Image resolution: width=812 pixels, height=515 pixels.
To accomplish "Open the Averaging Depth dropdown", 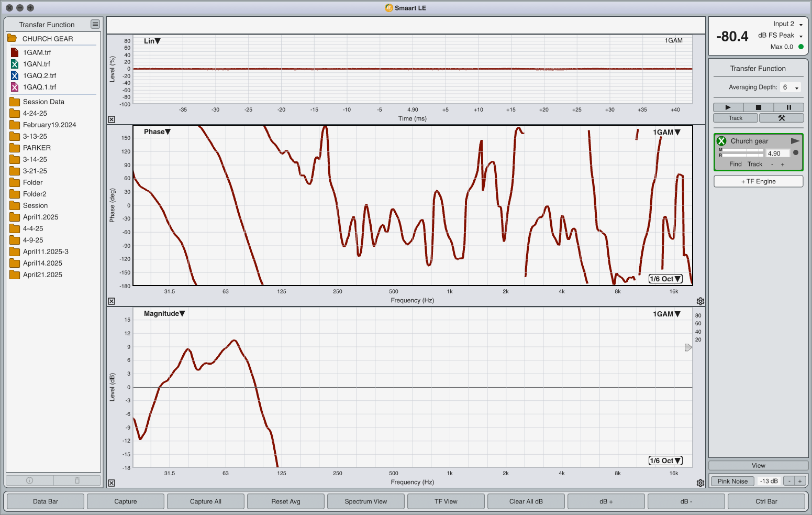I will point(790,87).
